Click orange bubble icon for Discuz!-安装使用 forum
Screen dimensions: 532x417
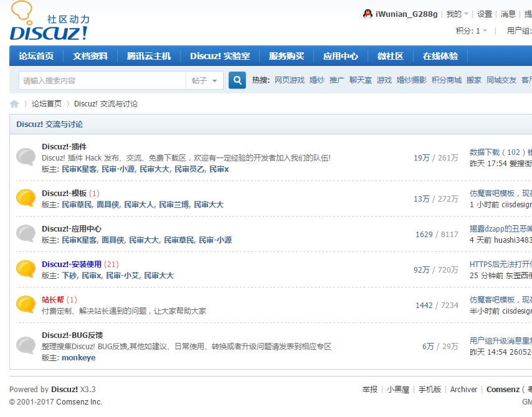tap(26, 269)
